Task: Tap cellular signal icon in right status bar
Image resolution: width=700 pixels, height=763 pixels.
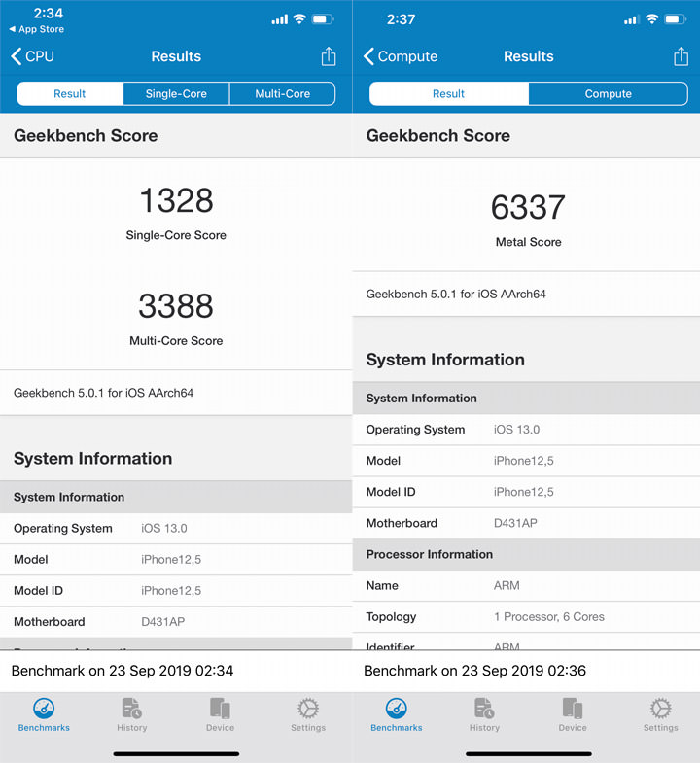Action: tap(632, 20)
